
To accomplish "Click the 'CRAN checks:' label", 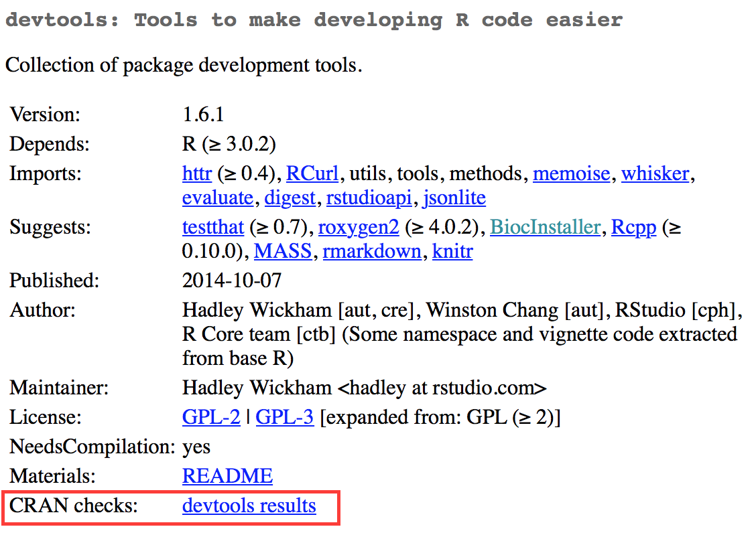I will click(x=74, y=506).
